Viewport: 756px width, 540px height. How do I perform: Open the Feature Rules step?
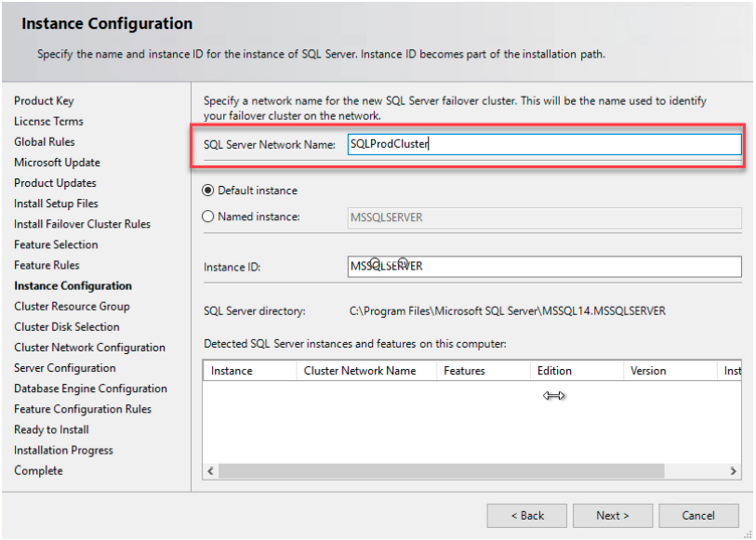pyautogui.click(x=46, y=266)
